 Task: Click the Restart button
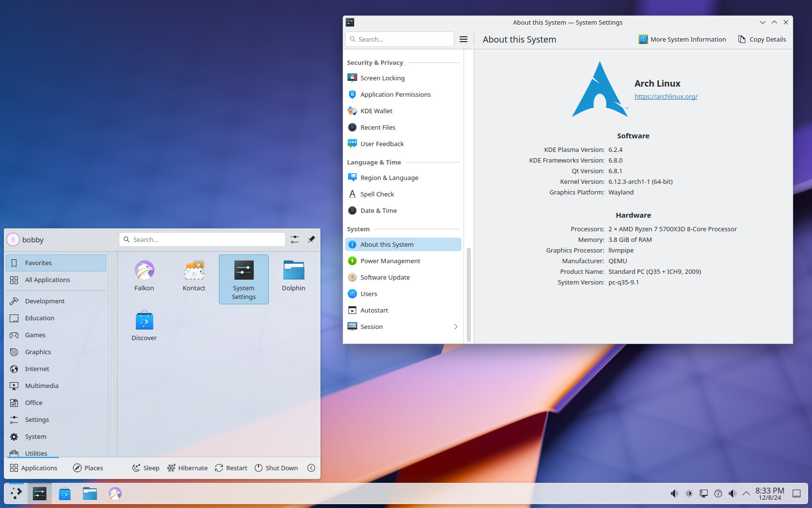(x=231, y=468)
